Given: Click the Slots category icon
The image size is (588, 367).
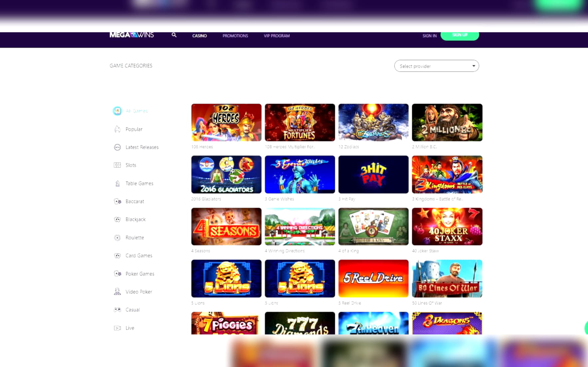Looking at the screenshot, I should [117, 165].
